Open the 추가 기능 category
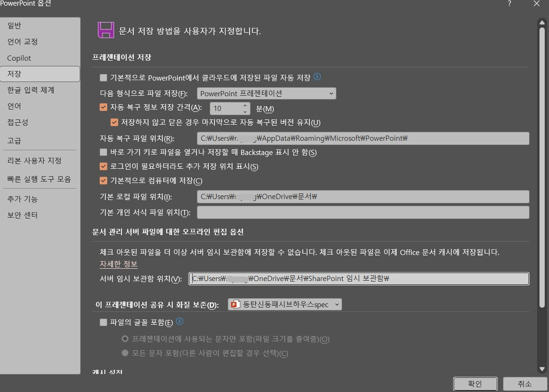The height and width of the screenshot is (392, 549). (40, 199)
